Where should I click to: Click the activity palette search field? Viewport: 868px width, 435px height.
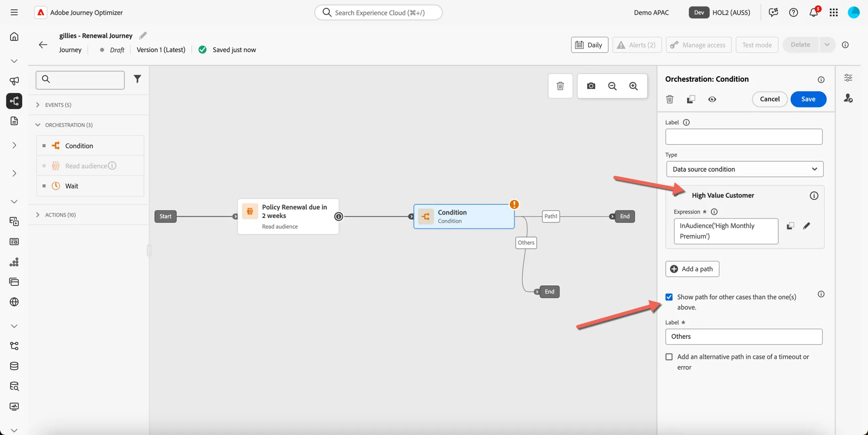tap(80, 80)
